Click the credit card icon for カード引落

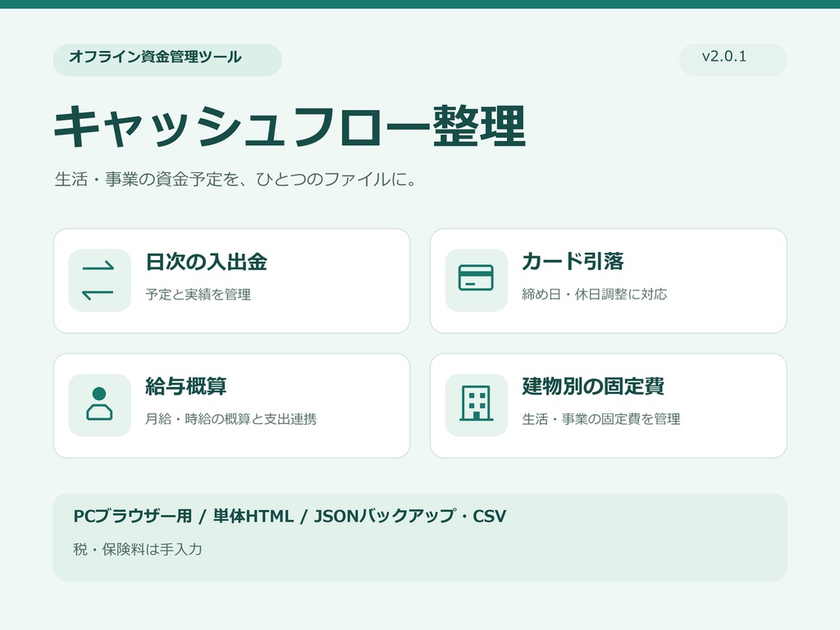[x=477, y=281]
